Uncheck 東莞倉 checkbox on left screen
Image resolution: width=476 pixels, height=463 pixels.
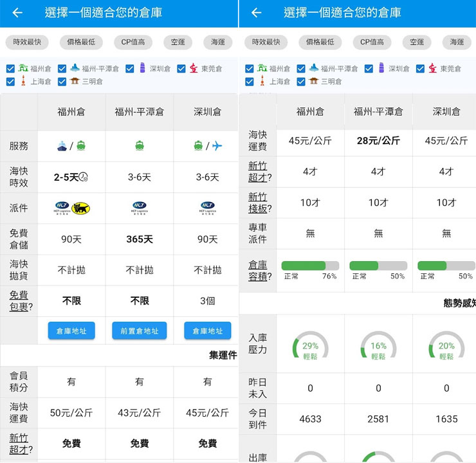click(x=181, y=69)
